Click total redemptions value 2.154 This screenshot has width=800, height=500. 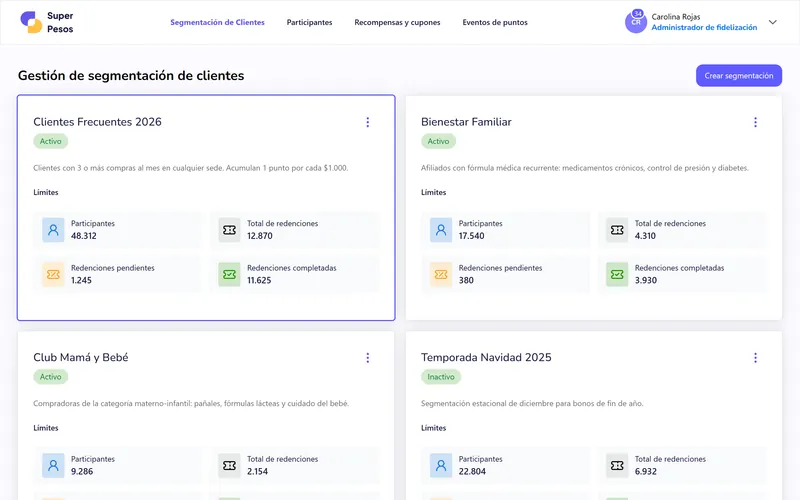[258, 471]
